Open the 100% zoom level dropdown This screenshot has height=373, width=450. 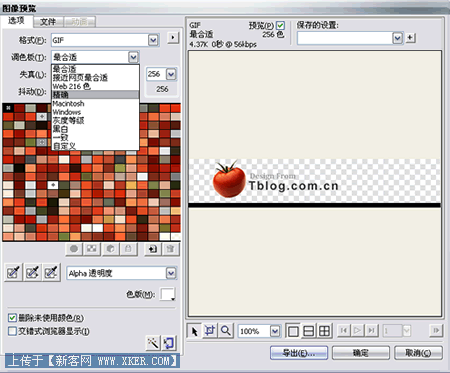pos(275,331)
